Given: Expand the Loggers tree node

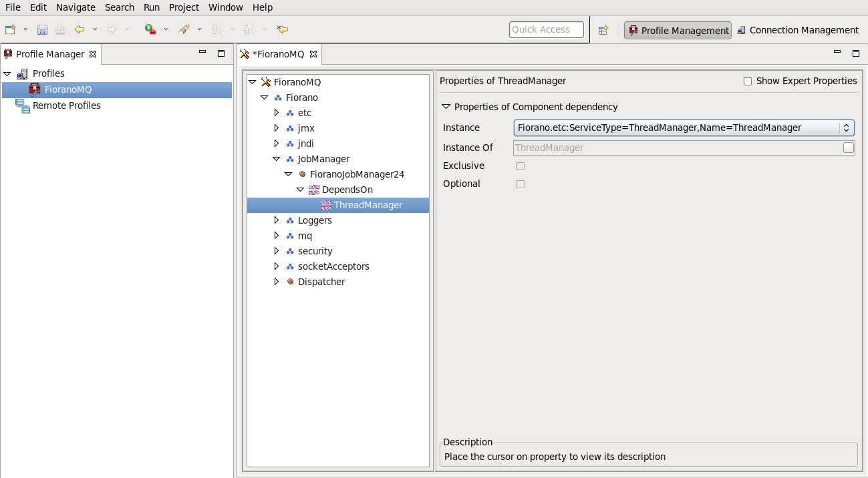Looking at the screenshot, I should click(276, 220).
